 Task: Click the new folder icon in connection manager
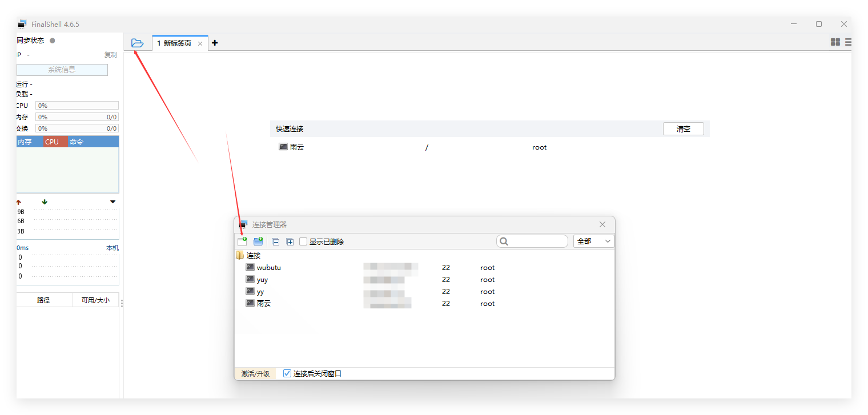point(258,241)
